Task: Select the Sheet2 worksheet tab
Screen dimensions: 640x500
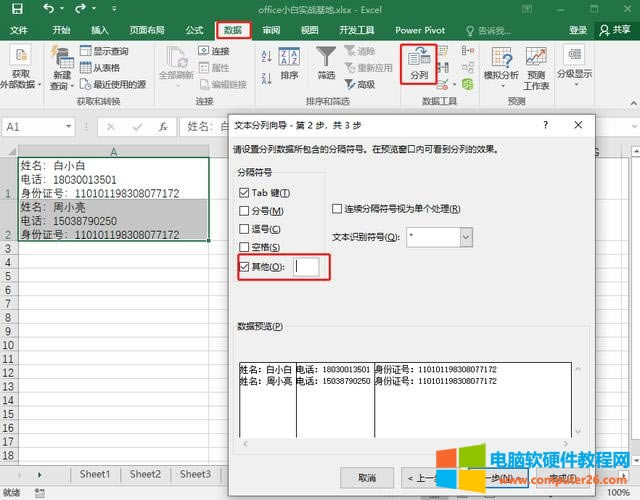Action: [145, 474]
